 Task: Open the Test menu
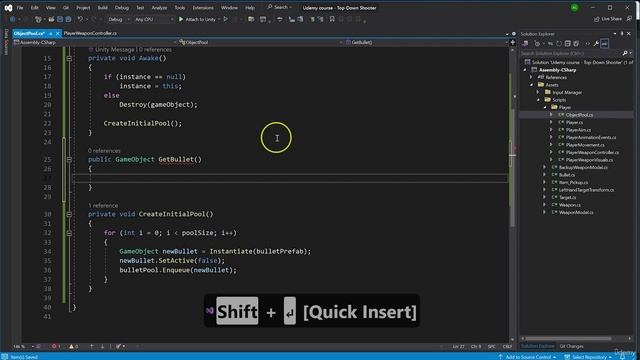[x=140, y=8]
